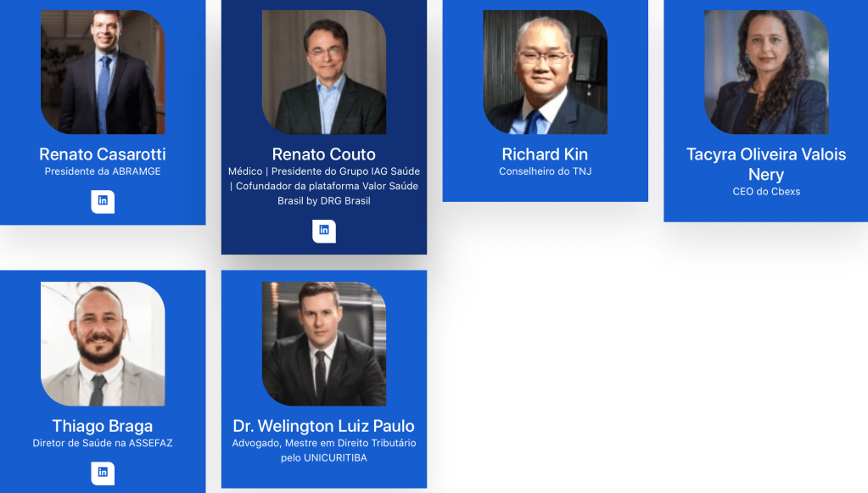868x493 pixels.
Task: Click Dr. Welington Luiz Paulo's photo
Action: pos(324,344)
